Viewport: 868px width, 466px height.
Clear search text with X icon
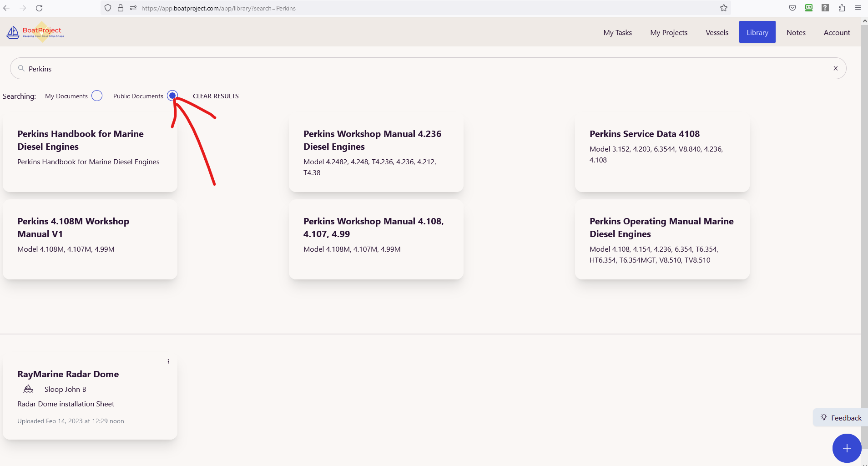click(836, 68)
